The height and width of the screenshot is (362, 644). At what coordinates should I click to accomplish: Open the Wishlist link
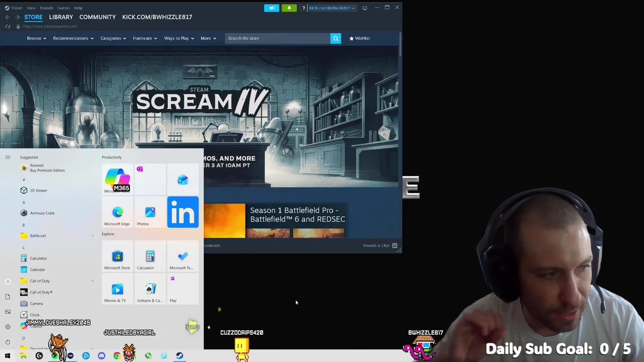point(360,38)
